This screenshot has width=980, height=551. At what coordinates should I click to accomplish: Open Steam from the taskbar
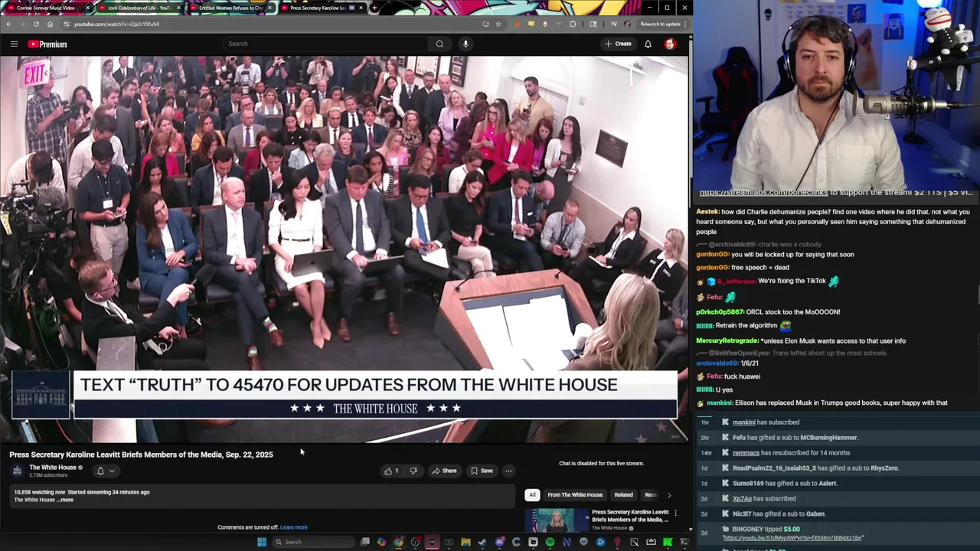click(x=482, y=542)
